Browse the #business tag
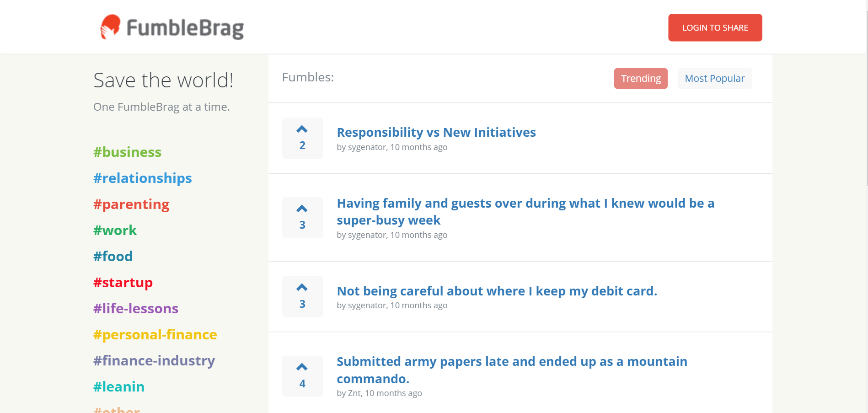Viewport: 868px width, 413px height. [x=127, y=152]
